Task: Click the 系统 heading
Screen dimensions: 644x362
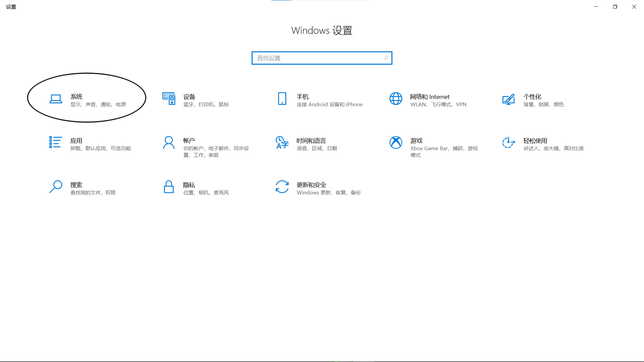Action: [76, 96]
